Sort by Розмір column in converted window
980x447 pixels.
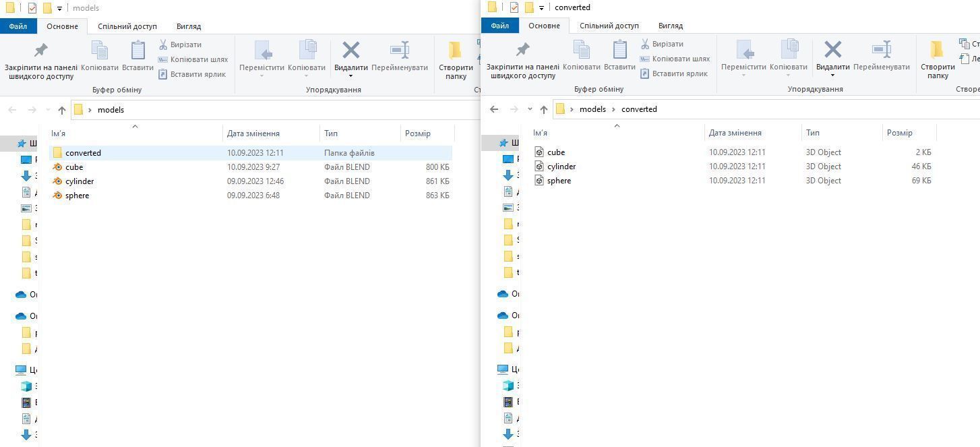click(909, 133)
